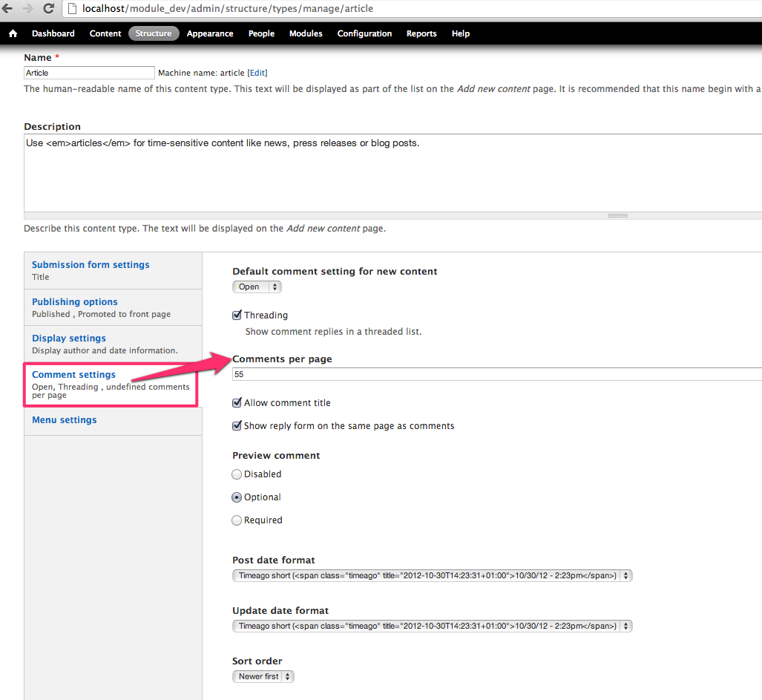Toggle Allow comment title checkbox
This screenshot has height=700, width=762.
point(237,402)
